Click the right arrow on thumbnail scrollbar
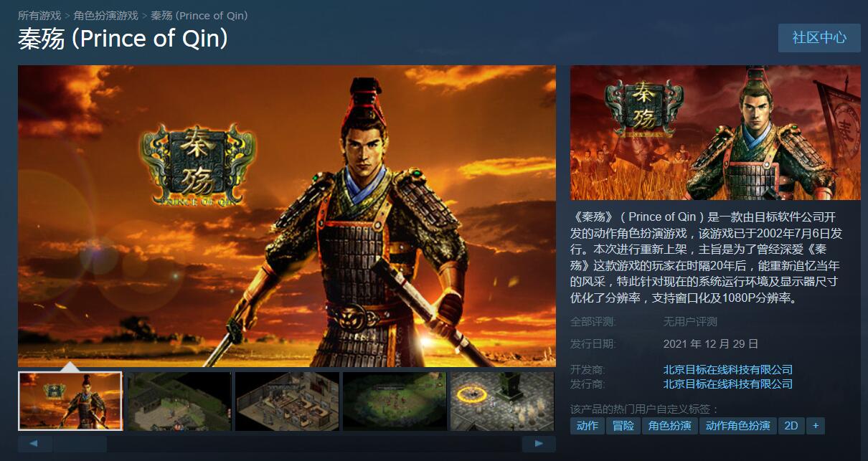Viewport: 868px width, 461px height. tap(539, 445)
